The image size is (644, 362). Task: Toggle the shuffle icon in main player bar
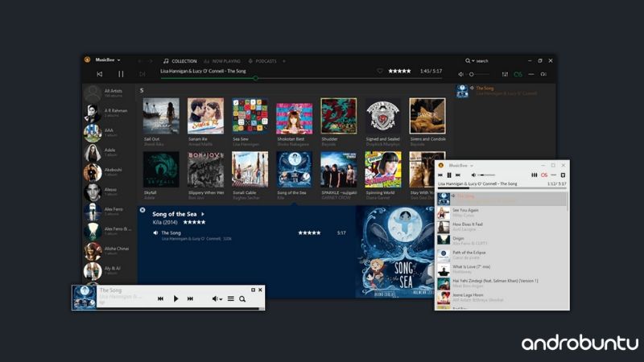point(531,74)
